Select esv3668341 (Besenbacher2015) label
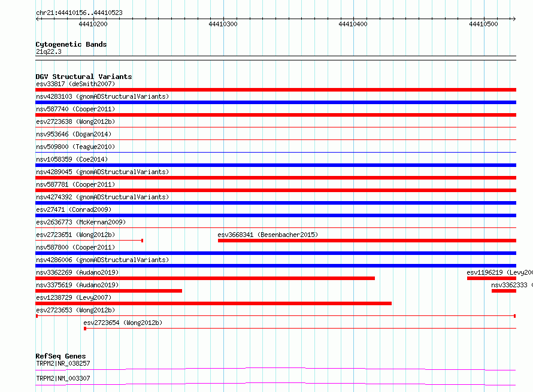Screen dimensions: 533x392 [x=268, y=235]
